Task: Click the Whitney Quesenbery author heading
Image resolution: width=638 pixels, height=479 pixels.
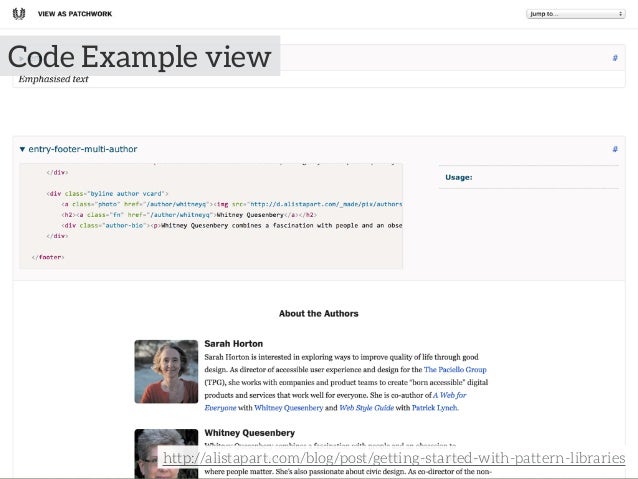Action: click(249, 433)
